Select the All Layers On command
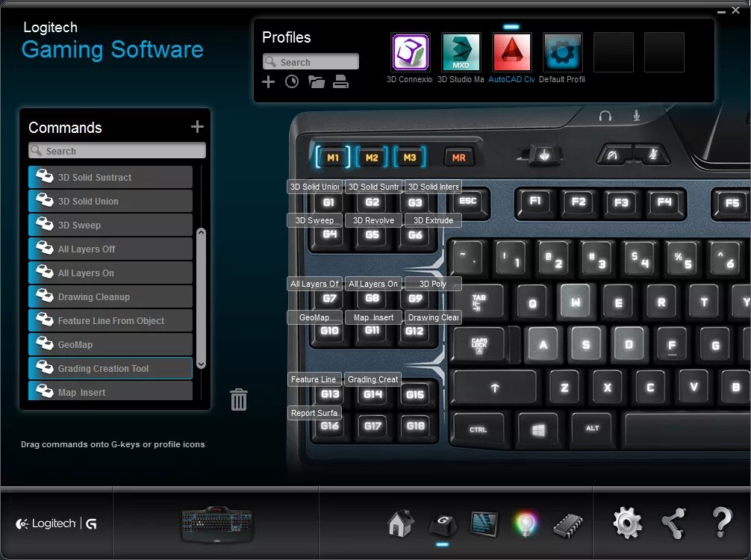 coord(110,273)
